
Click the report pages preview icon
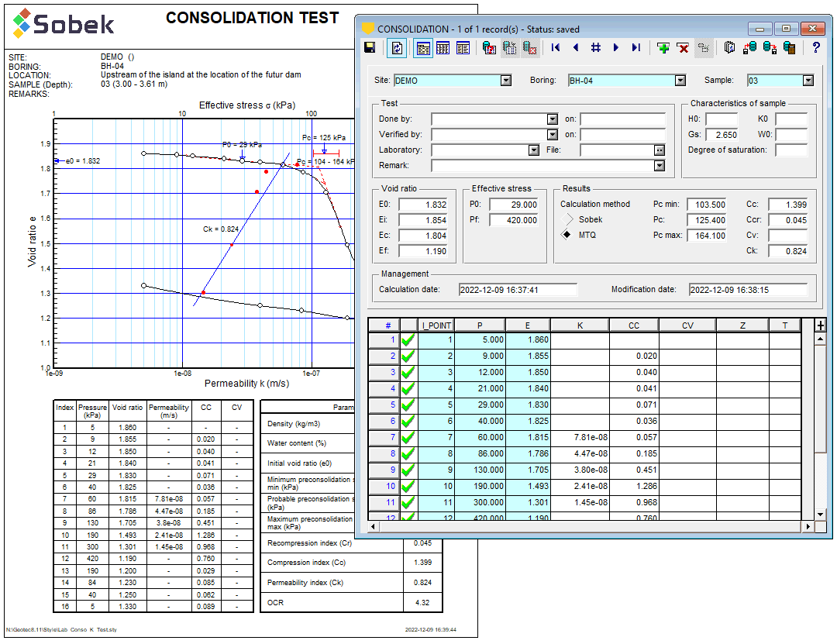pos(730,47)
